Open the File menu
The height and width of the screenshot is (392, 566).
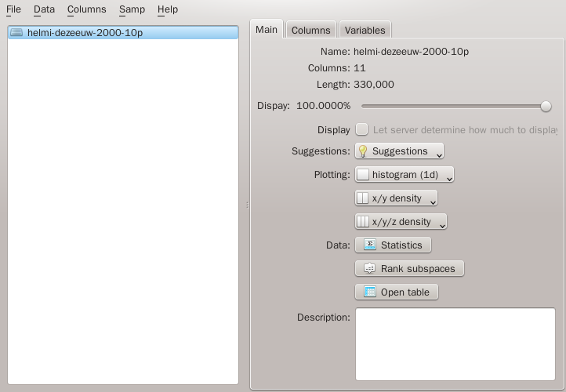pos(13,9)
